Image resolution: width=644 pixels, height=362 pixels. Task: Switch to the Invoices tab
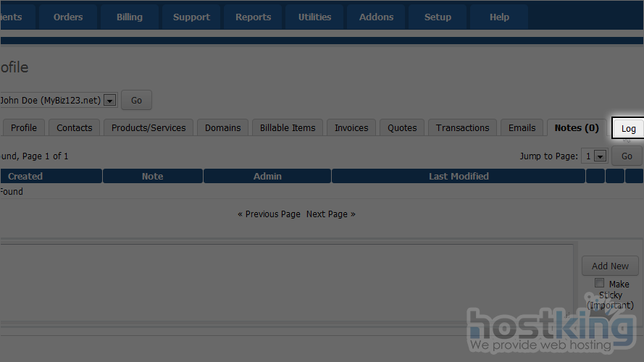coord(351,128)
